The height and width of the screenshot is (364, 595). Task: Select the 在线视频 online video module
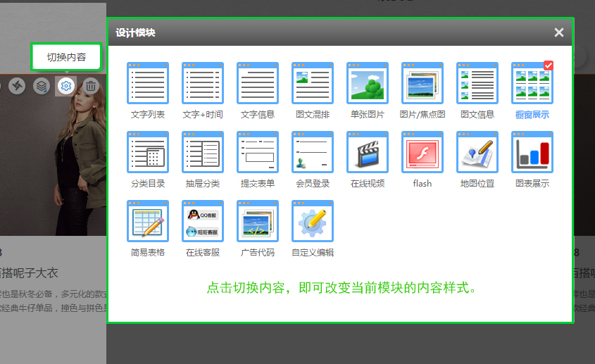[368, 153]
